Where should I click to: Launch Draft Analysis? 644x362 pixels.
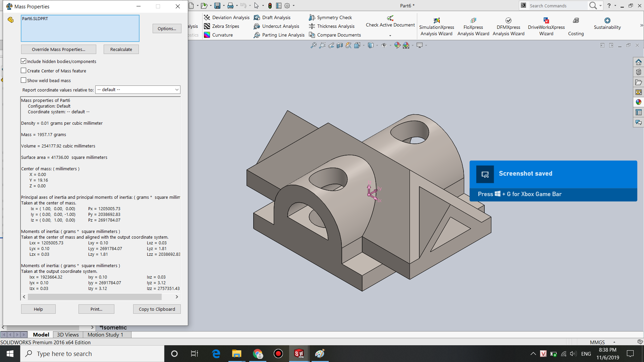coord(272,17)
